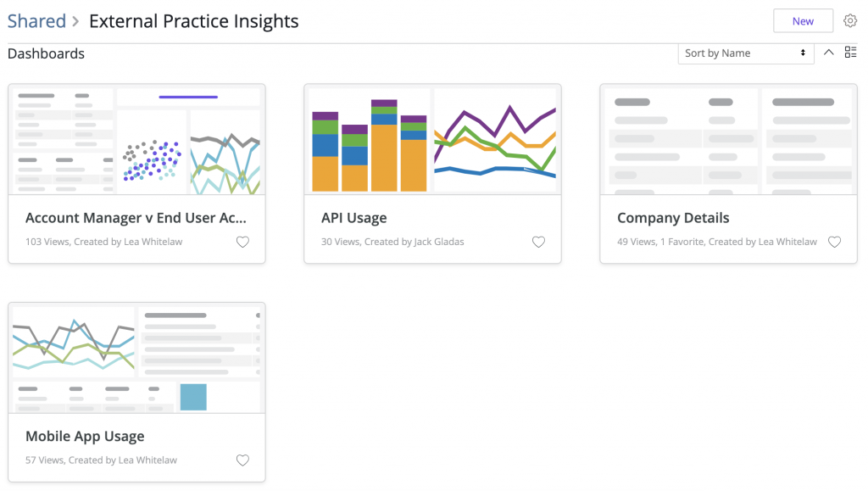The width and height of the screenshot is (868, 491).
Task: Open Account Manager v End User title
Action: (136, 218)
